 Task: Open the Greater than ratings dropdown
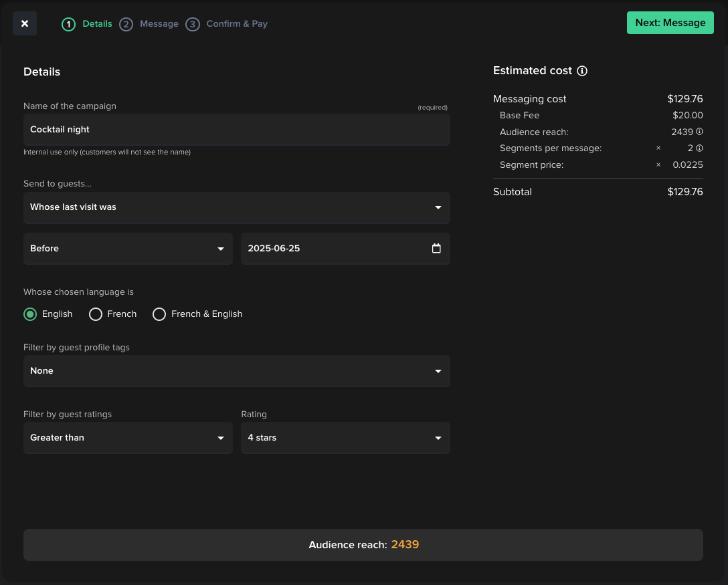point(128,438)
